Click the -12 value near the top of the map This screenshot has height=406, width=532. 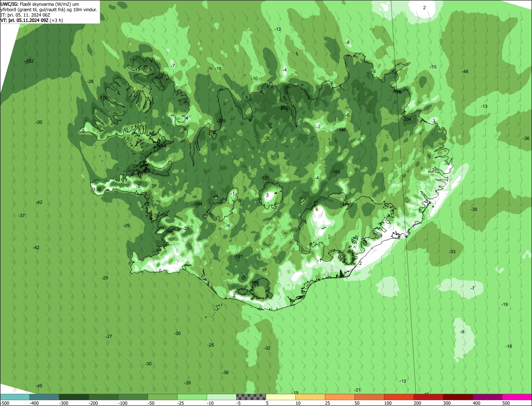pyautogui.click(x=278, y=29)
